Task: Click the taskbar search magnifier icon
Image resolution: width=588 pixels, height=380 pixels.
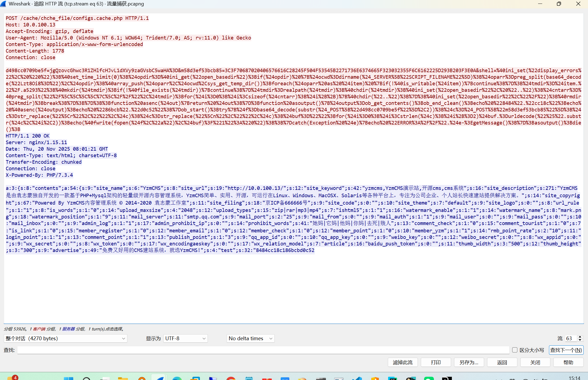Action: (x=86, y=379)
